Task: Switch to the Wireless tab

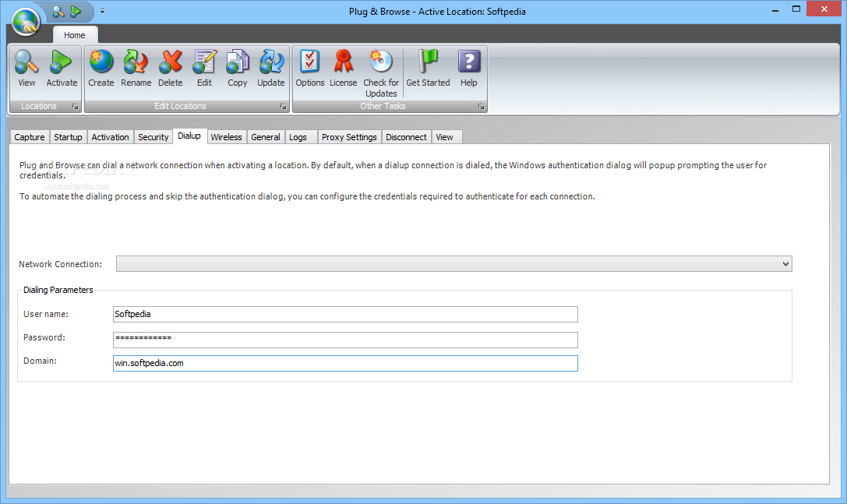Action: coord(226,137)
